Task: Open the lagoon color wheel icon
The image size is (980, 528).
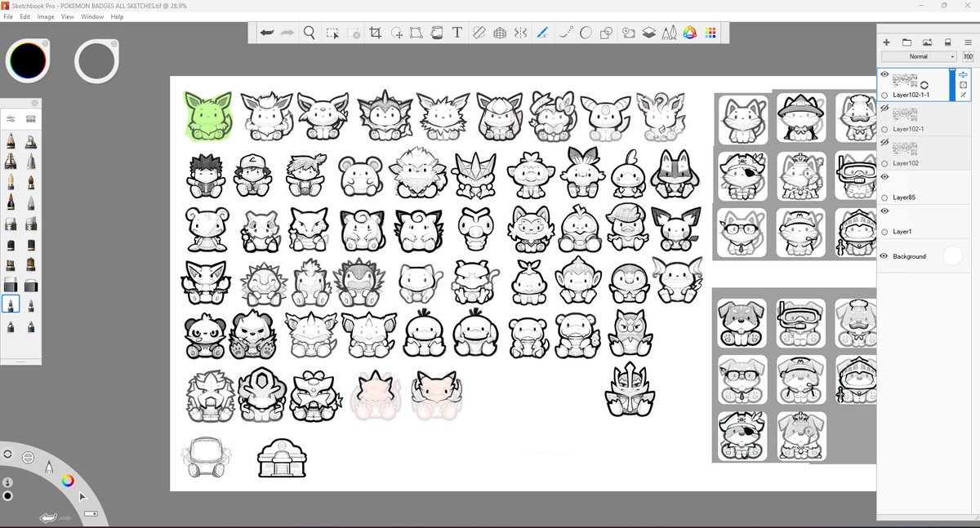Action: (68, 481)
